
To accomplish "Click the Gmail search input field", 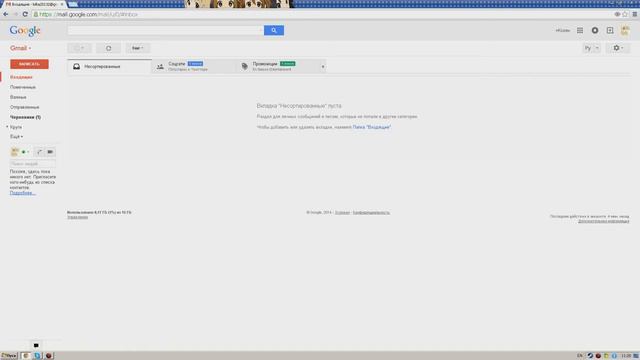I will [165, 30].
